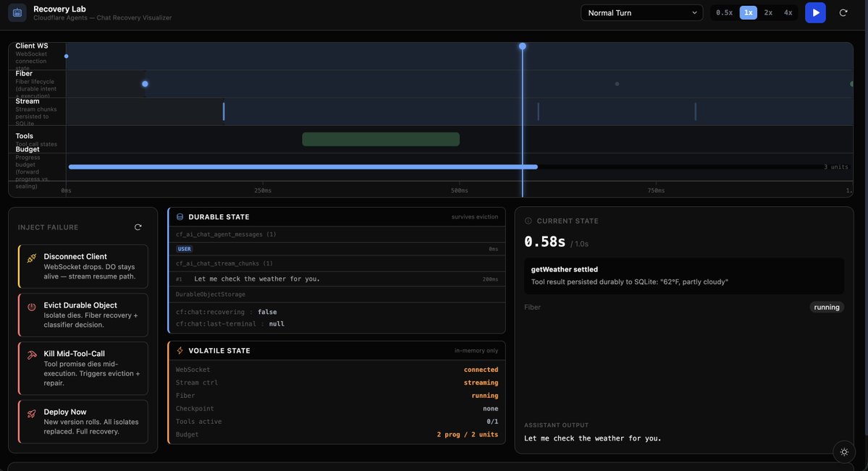Click the Kill Mid-Tool-Call hammer icon
Viewport: 868px width, 471px height.
32,355
